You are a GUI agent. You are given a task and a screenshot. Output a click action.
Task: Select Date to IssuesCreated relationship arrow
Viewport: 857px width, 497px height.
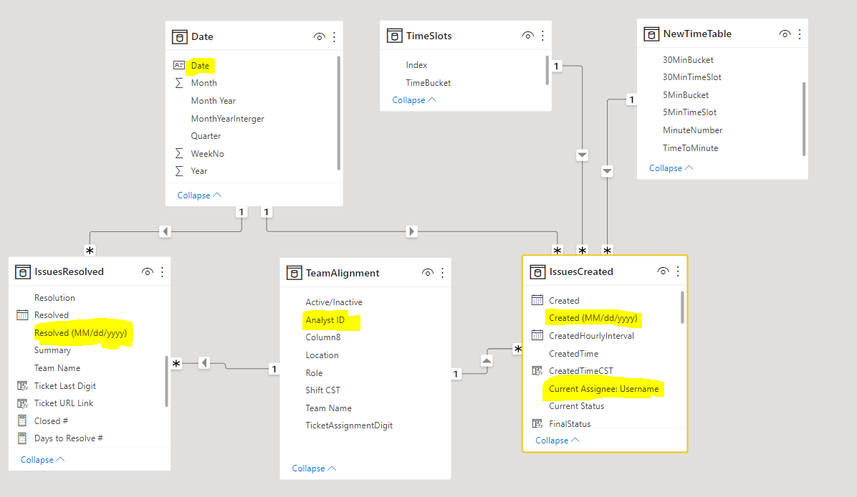412,231
